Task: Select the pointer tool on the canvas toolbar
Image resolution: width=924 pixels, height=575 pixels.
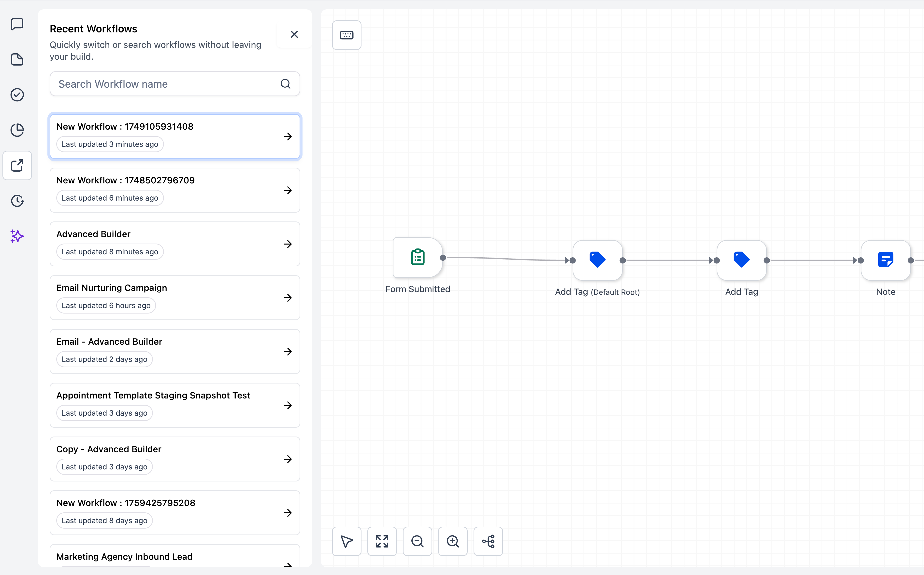Action: coord(346,541)
